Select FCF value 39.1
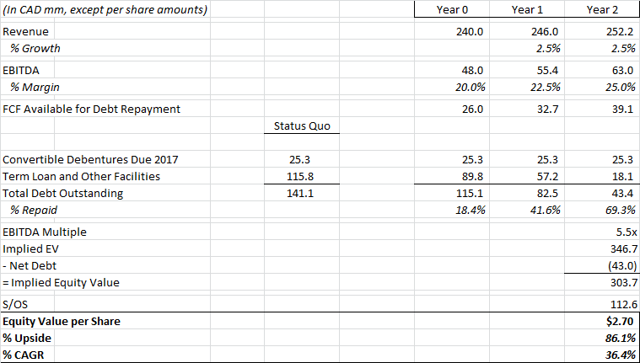640x363 pixels. 623,109
